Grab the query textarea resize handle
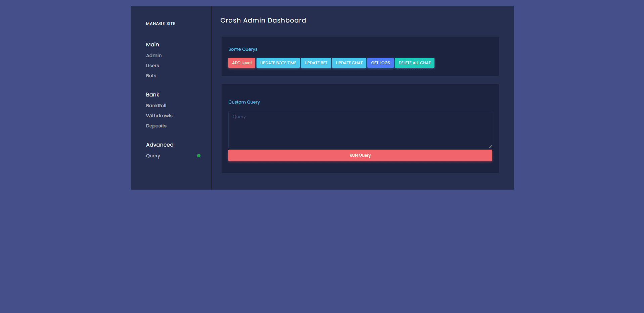The height and width of the screenshot is (313, 644). click(x=490, y=146)
